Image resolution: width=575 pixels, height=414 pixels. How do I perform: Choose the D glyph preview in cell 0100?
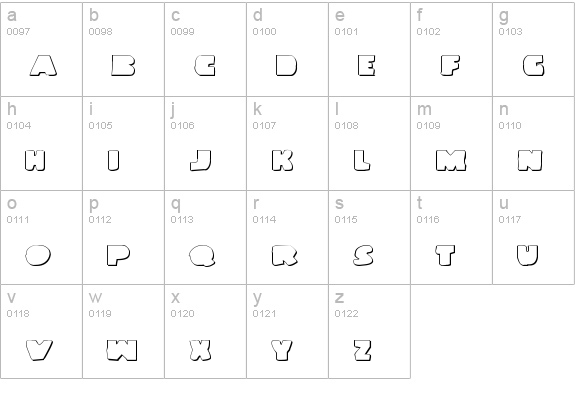pos(286,66)
